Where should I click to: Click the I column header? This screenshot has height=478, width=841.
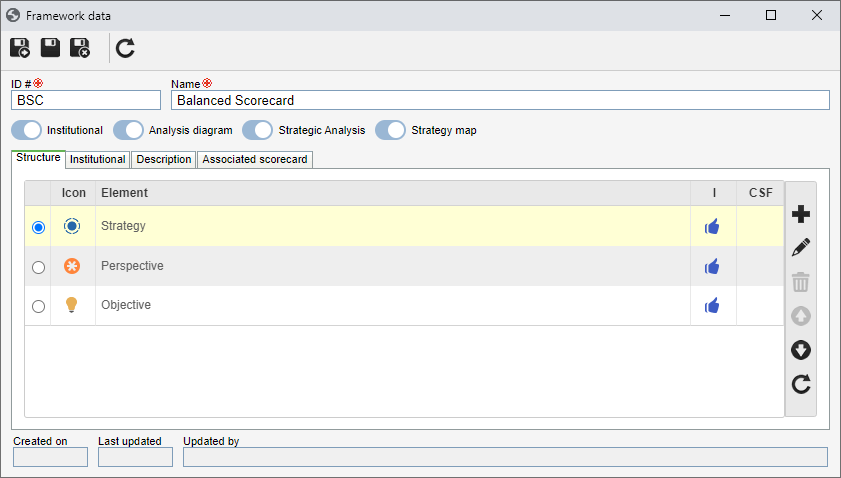click(x=713, y=193)
